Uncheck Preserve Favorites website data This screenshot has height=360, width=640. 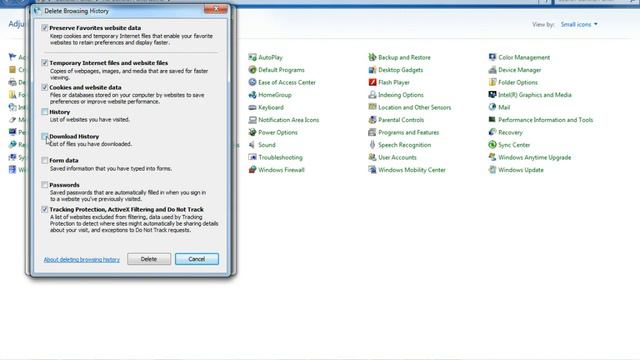pyautogui.click(x=44, y=28)
